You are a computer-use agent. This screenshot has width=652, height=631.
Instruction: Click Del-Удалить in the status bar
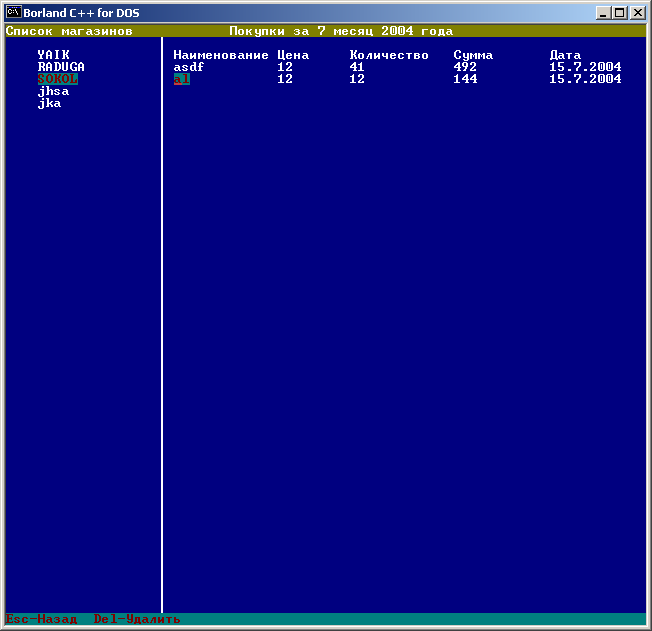pyautogui.click(x=137, y=619)
